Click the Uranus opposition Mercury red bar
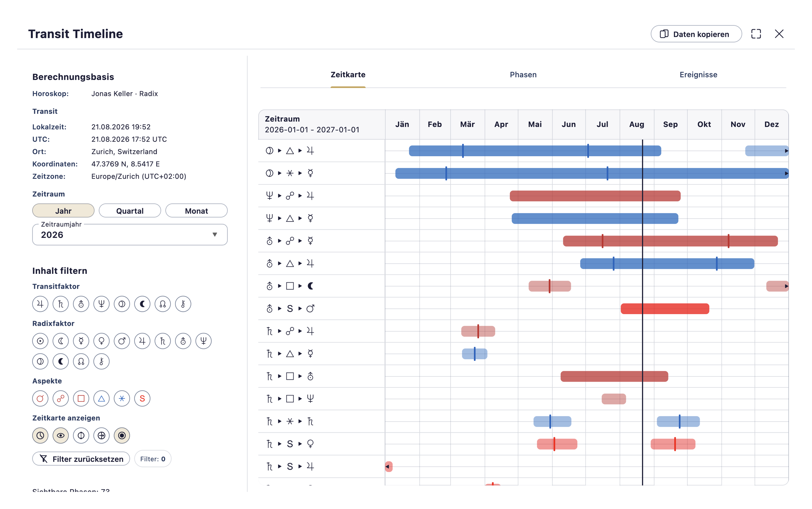The height and width of the screenshot is (509, 812). point(670,241)
